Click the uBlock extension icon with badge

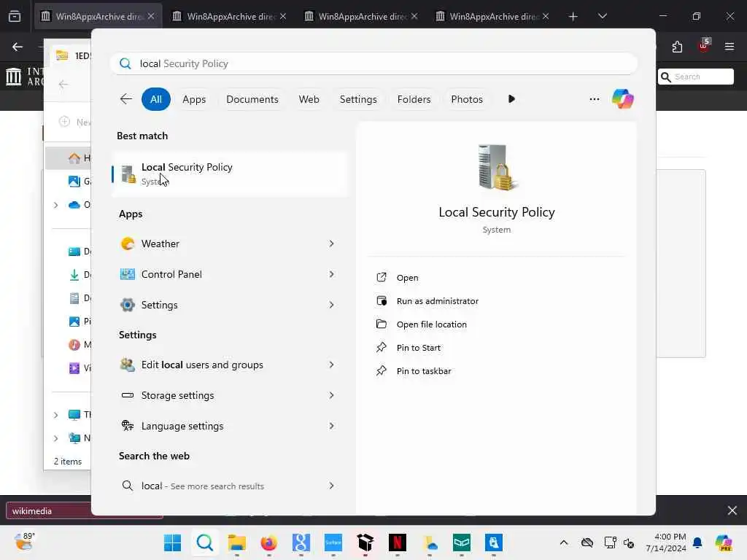704,46
